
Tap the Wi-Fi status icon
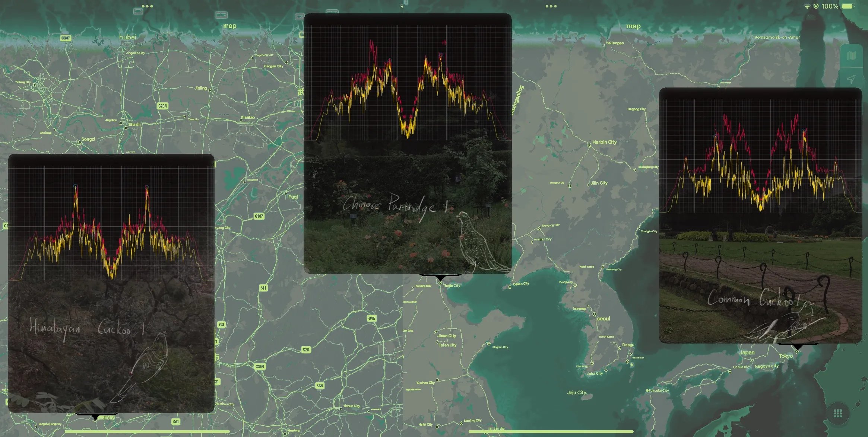click(x=807, y=6)
